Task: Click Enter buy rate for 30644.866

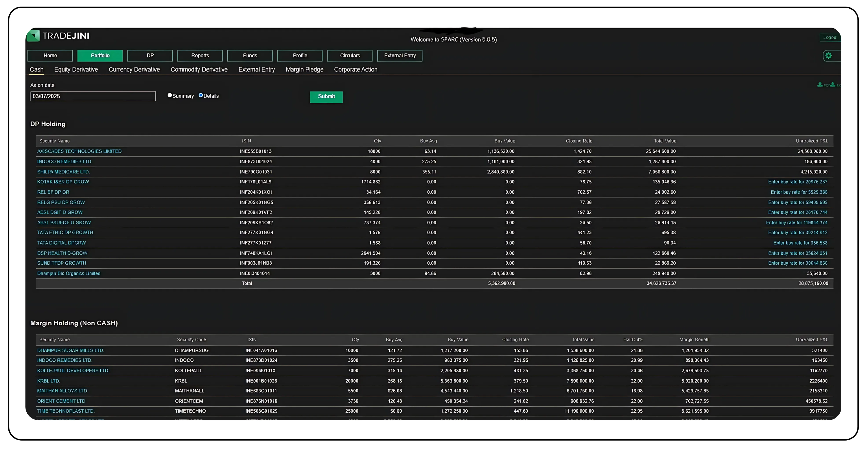Action: click(798, 263)
